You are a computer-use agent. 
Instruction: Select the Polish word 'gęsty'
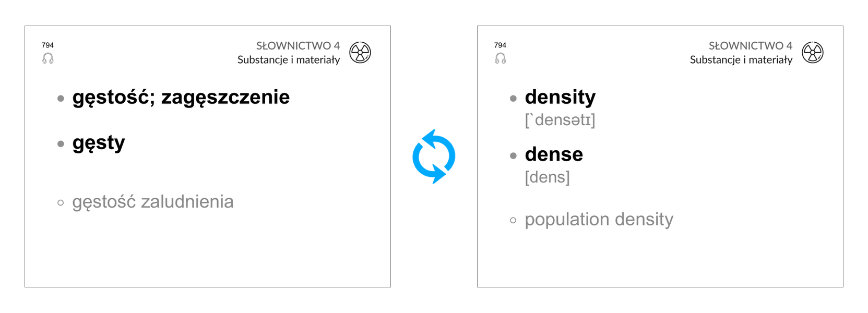[x=99, y=143]
